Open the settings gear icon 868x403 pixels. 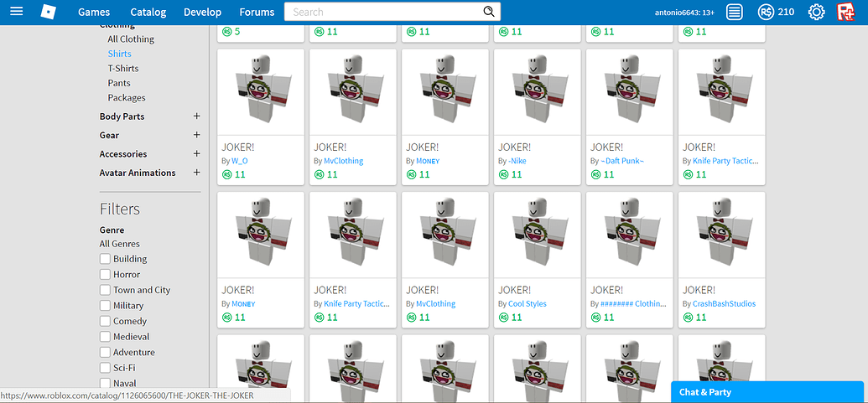point(817,12)
